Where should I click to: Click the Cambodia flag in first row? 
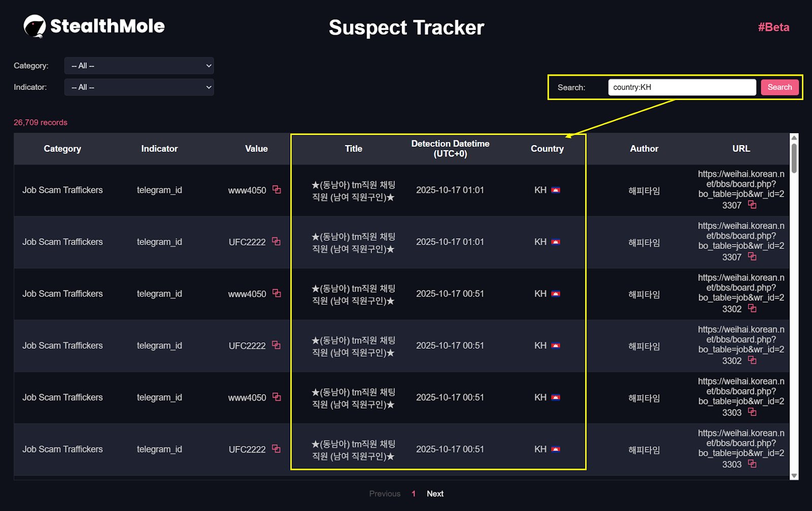click(x=556, y=190)
